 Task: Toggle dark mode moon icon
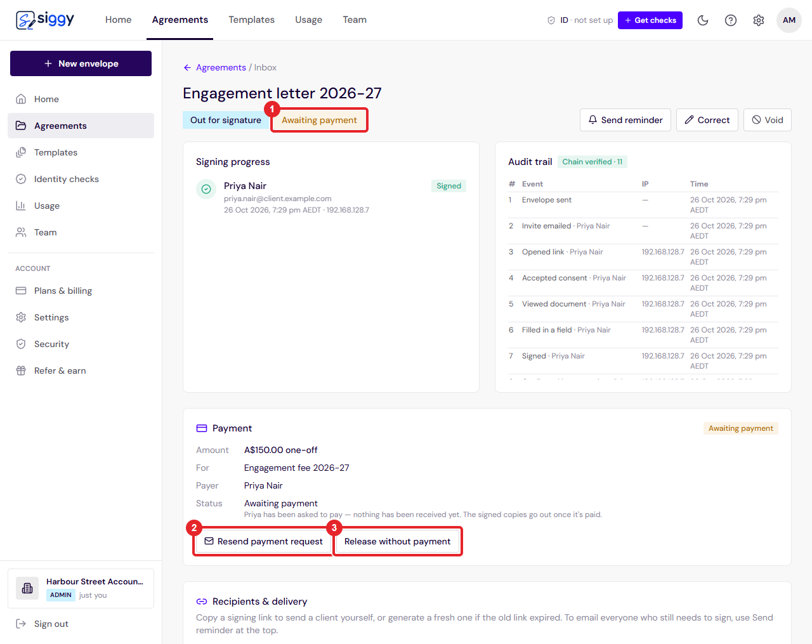coord(703,20)
